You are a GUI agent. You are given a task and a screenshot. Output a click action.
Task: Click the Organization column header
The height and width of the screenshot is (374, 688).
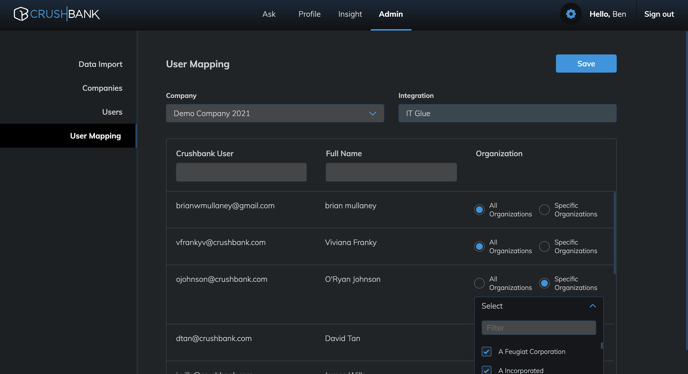tap(499, 154)
